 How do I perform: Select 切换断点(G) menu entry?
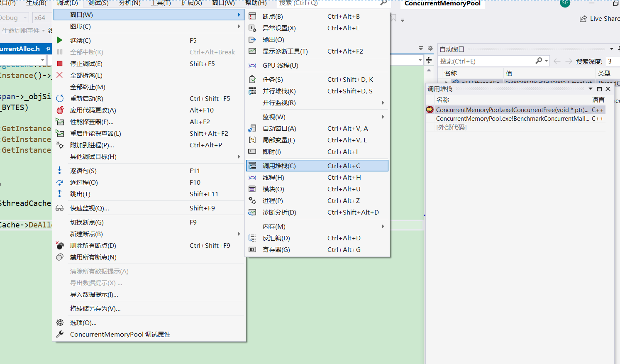click(149, 222)
